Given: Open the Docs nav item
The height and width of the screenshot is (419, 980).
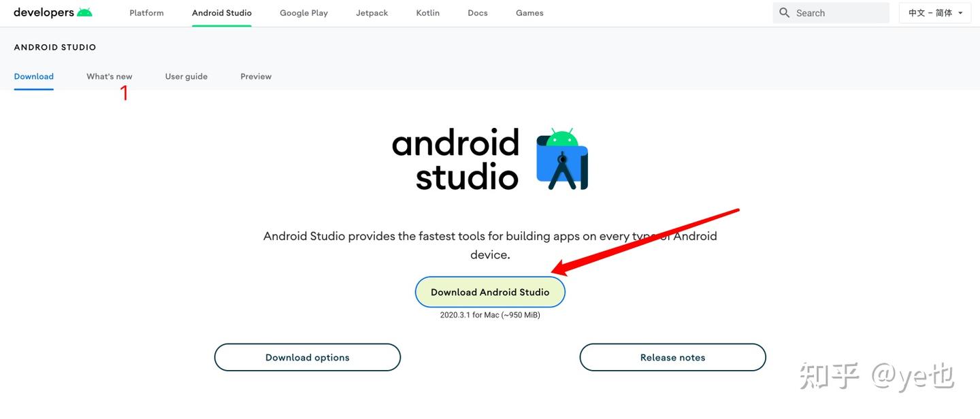Looking at the screenshot, I should tap(478, 13).
